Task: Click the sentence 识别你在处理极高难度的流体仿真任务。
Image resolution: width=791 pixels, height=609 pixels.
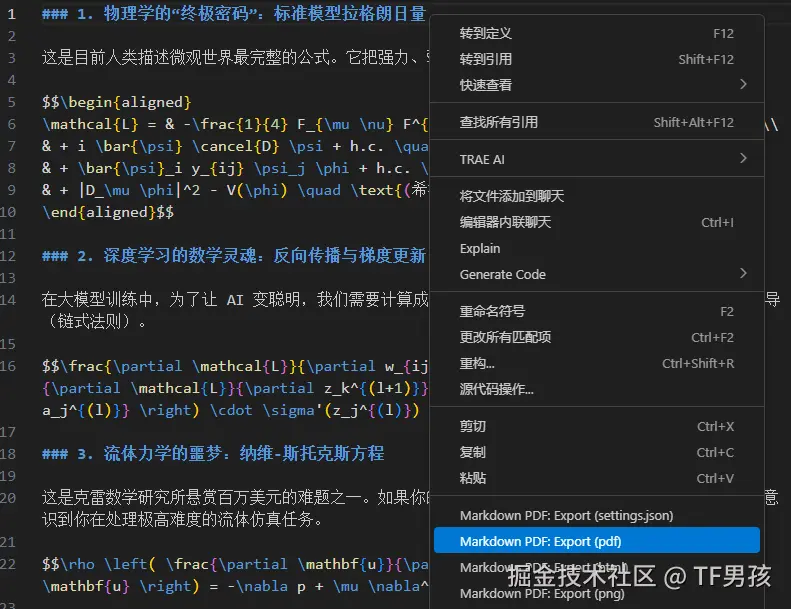Action: [x=183, y=520]
